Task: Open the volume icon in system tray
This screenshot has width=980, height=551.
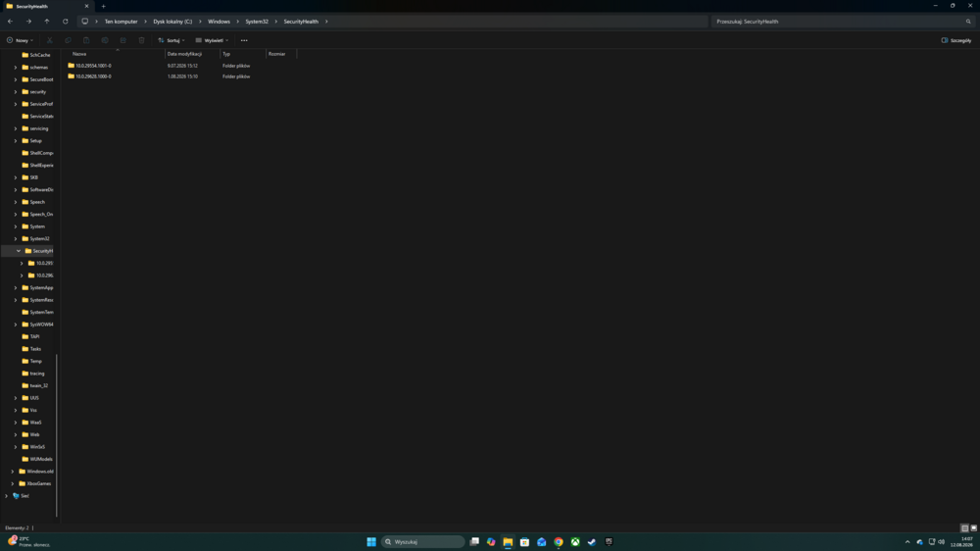Action: pos(941,541)
